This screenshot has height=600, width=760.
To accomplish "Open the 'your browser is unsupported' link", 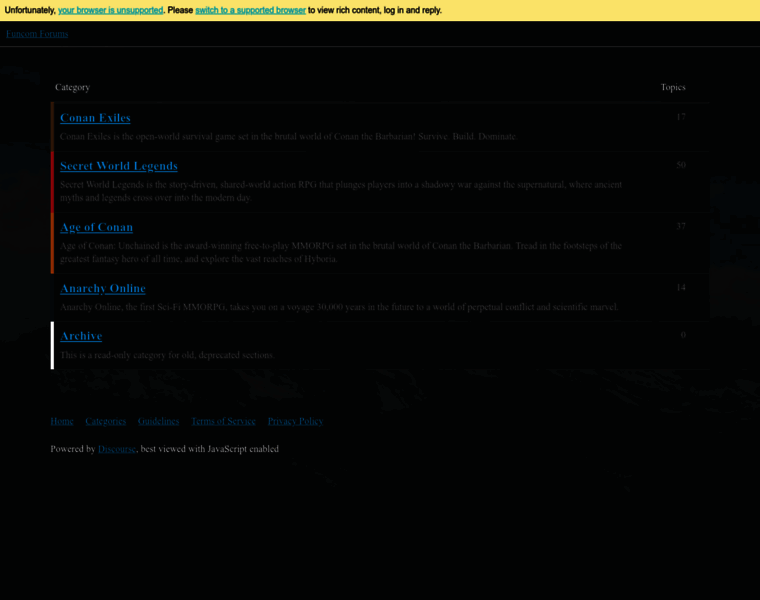I will pyautogui.click(x=111, y=10).
